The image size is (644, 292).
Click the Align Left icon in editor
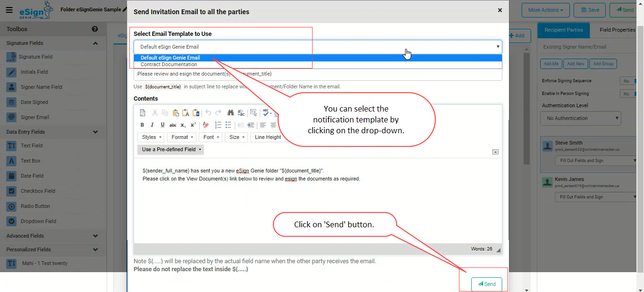click(x=263, y=125)
